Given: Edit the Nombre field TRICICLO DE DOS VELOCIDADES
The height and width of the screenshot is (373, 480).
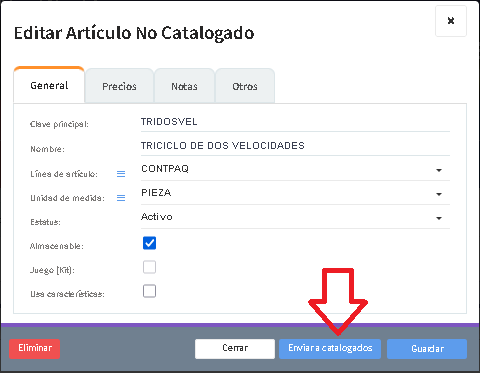Looking at the screenshot, I should 295,146.
